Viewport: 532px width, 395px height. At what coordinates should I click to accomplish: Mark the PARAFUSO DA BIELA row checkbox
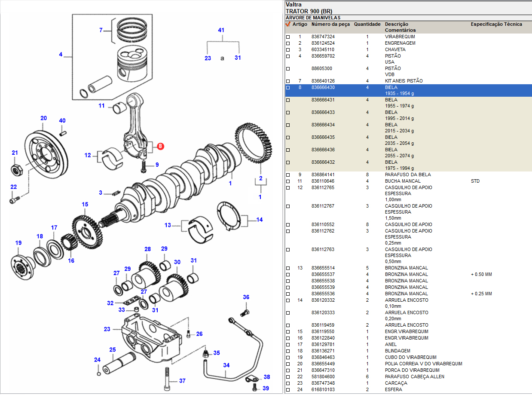pyautogui.click(x=288, y=175)
